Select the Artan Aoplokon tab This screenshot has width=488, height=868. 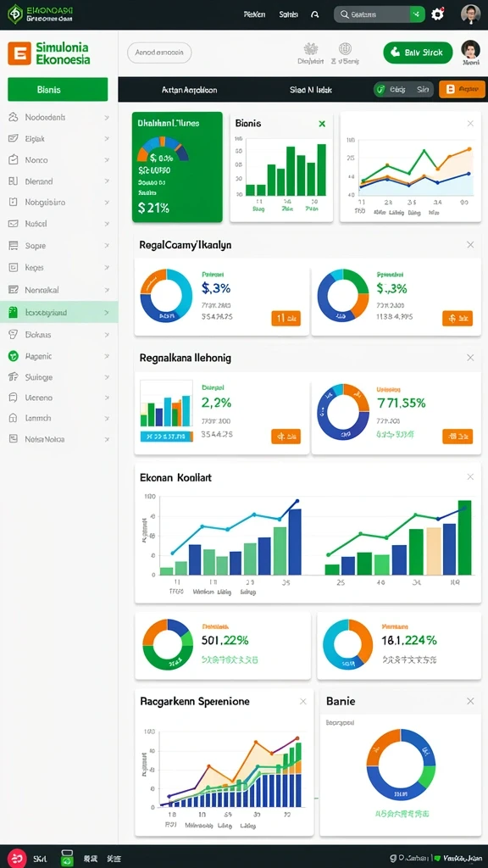pos(189,89)
